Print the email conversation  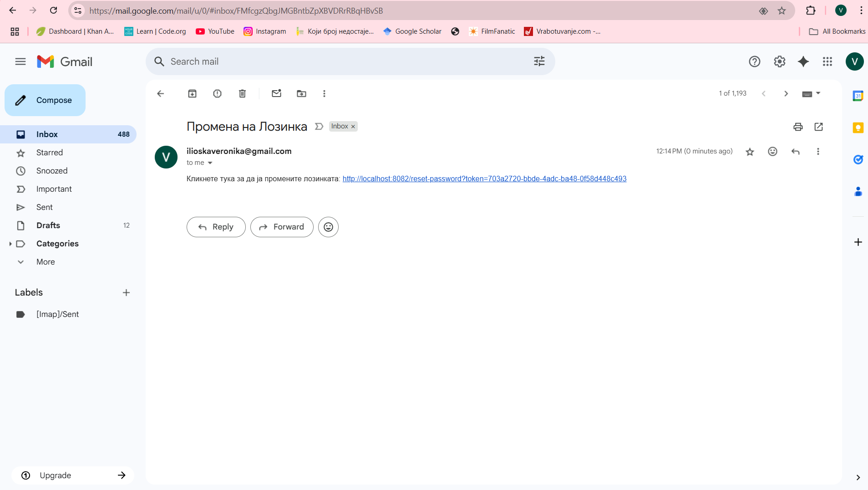click(797, 127)
